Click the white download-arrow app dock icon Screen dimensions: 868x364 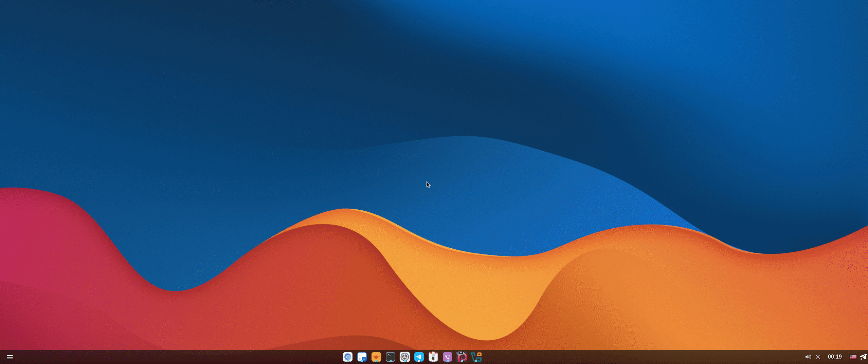click(x=433, y=357)
